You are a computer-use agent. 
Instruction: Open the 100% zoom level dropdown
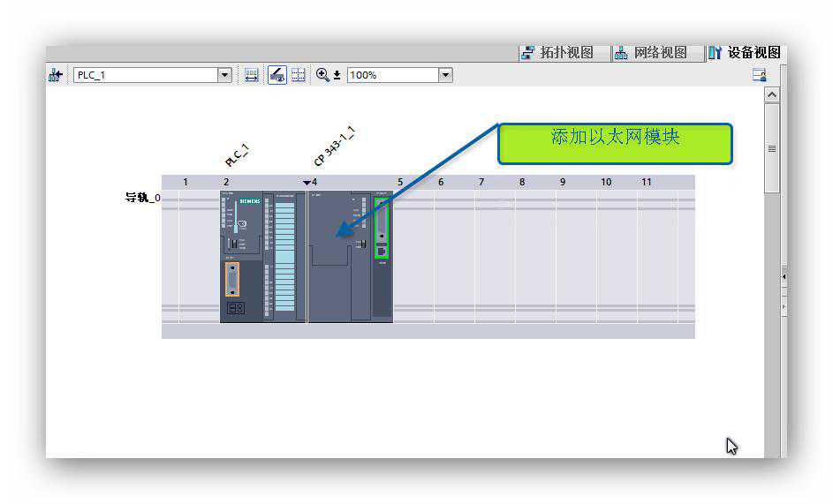coord(445,75)
